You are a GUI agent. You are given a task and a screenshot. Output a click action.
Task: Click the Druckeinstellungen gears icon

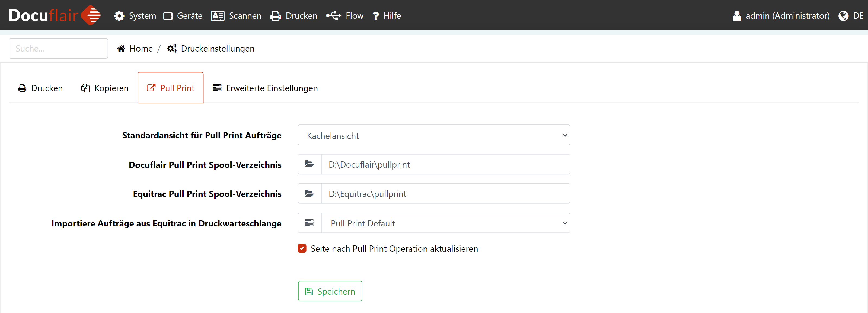(x=172, y=49)
